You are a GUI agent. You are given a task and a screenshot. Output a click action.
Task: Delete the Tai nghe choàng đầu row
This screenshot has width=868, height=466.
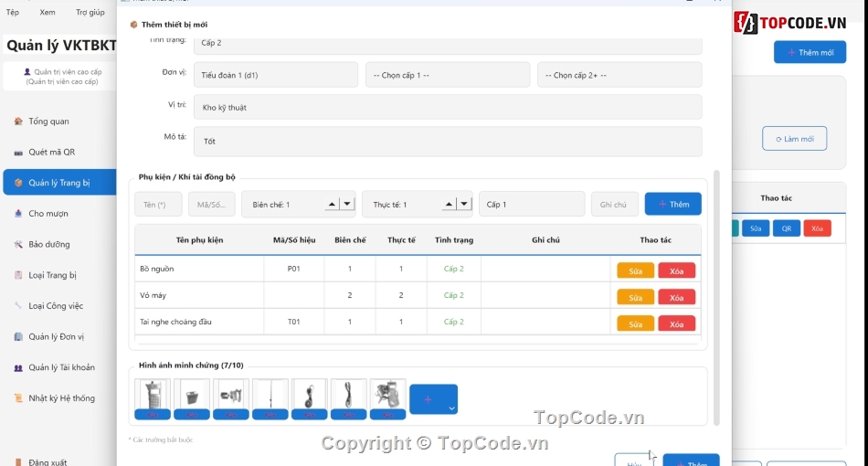coord(676,323)
